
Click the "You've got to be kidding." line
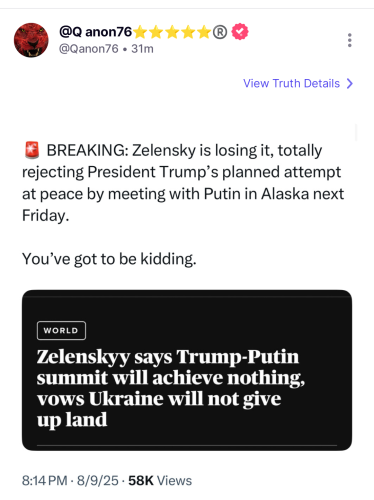point(109,259)
